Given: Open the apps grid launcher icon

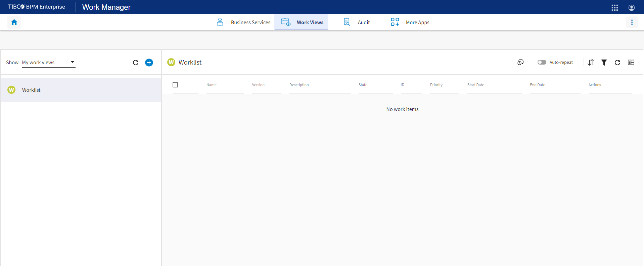Looking at the screenshot, I should click(x=614, y=7).
